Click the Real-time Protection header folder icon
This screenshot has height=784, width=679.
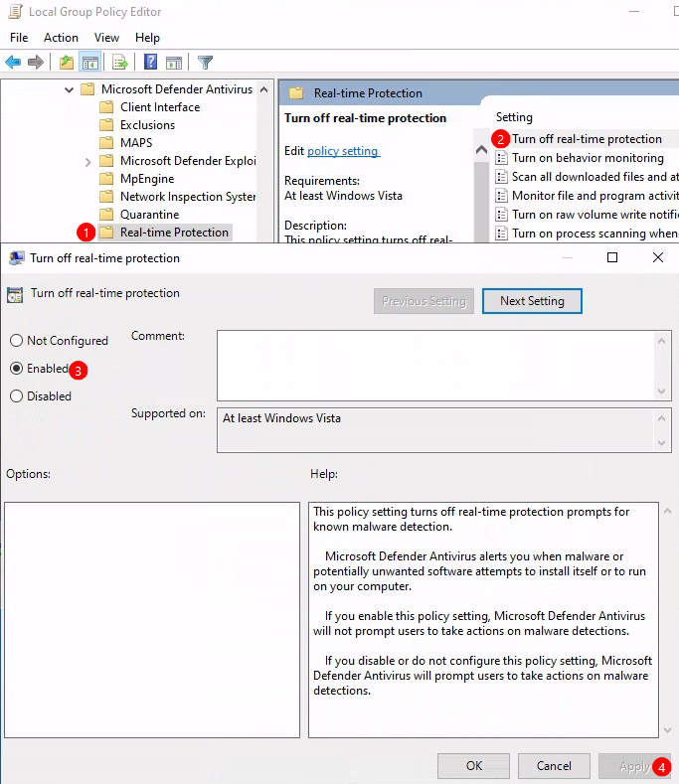pos(296,93)
